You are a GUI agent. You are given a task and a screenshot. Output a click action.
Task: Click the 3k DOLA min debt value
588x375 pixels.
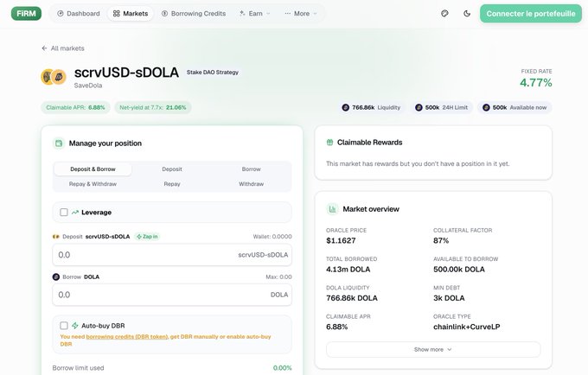point(449,298)
